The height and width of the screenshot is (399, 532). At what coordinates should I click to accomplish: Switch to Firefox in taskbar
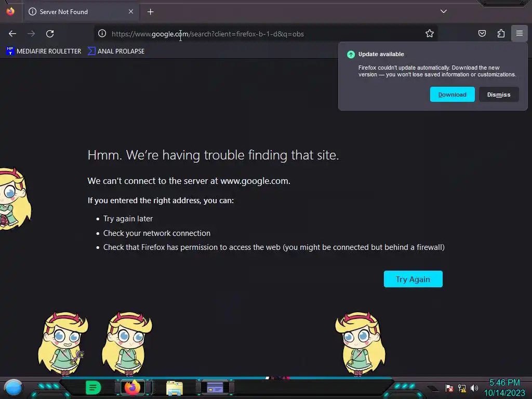pos(132,388)
